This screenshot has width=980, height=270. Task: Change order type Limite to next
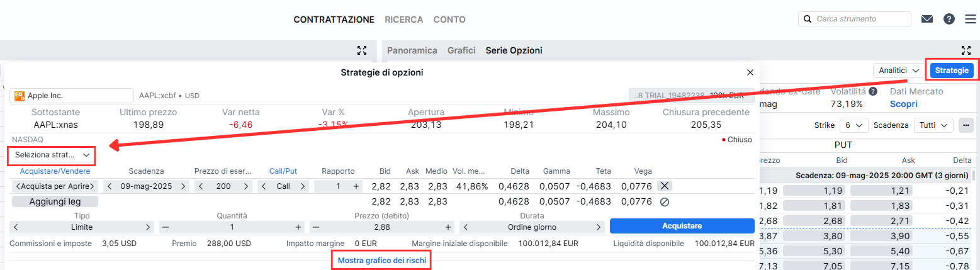tap(148, 227)
